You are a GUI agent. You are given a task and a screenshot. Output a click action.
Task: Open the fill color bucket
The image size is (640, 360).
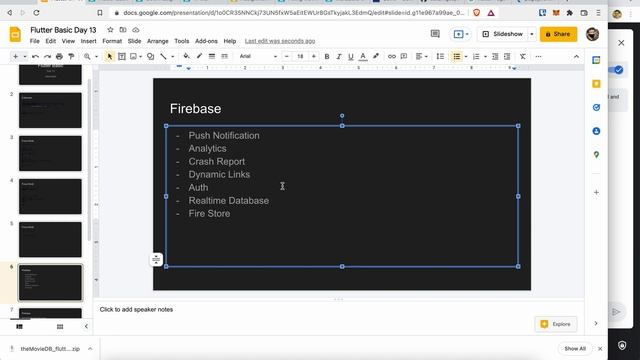tap(186, 56)
